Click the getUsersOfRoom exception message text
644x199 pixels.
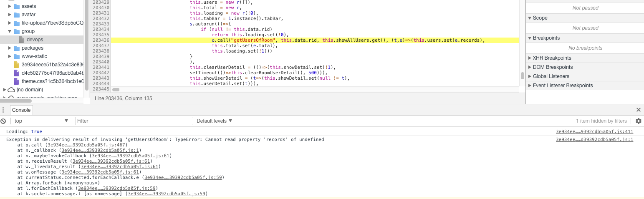pos(165,139)
